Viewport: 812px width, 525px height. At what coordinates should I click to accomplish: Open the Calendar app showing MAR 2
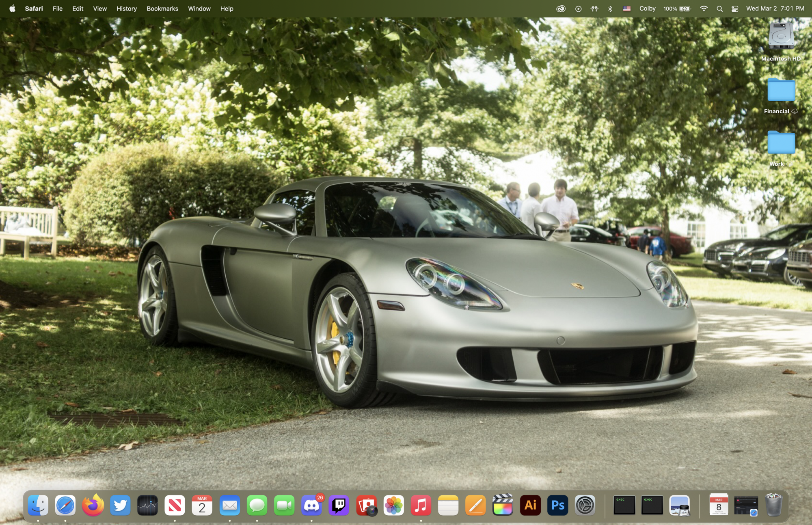tap(202, 506)
